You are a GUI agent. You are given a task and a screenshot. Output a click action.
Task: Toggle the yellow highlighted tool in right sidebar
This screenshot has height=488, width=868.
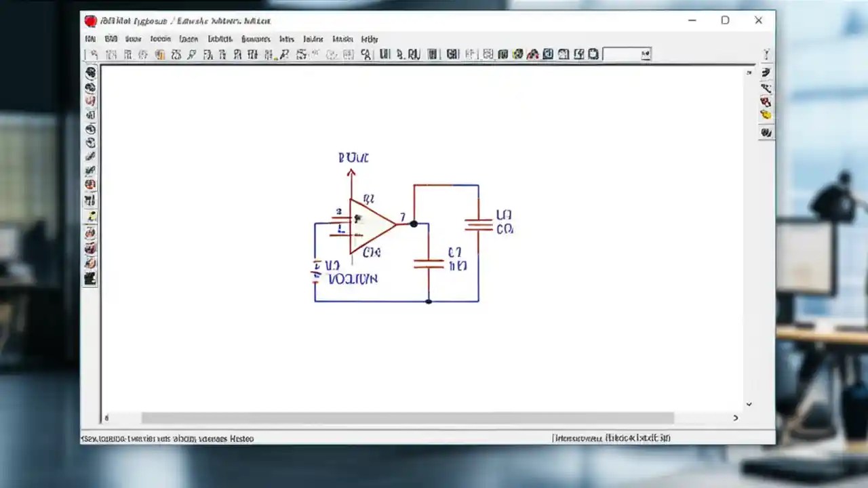pyautogui.click(x=766, y=115)
